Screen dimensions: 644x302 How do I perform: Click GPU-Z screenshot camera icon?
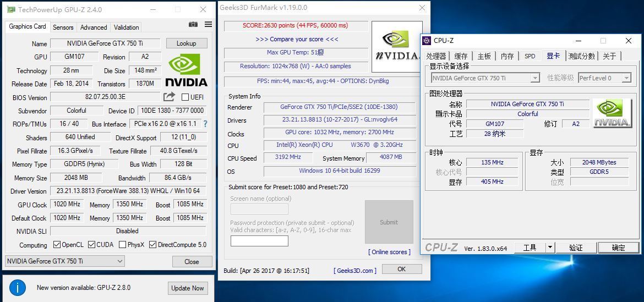tap(193, 25)
